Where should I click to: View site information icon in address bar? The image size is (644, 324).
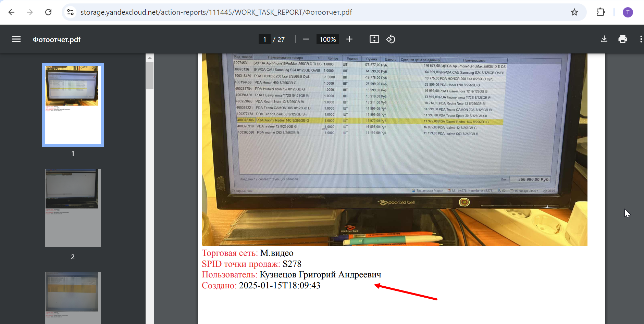point(70,12)
